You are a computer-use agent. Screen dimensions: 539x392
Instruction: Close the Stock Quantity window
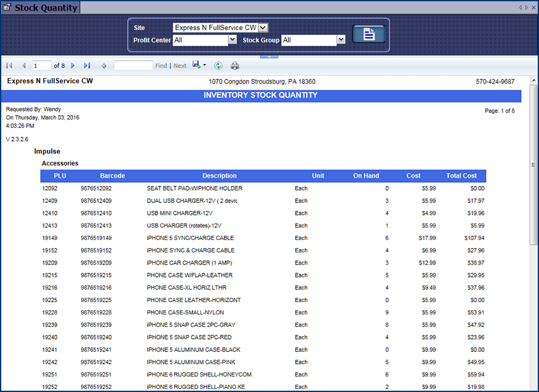click(x=533, y=7)
